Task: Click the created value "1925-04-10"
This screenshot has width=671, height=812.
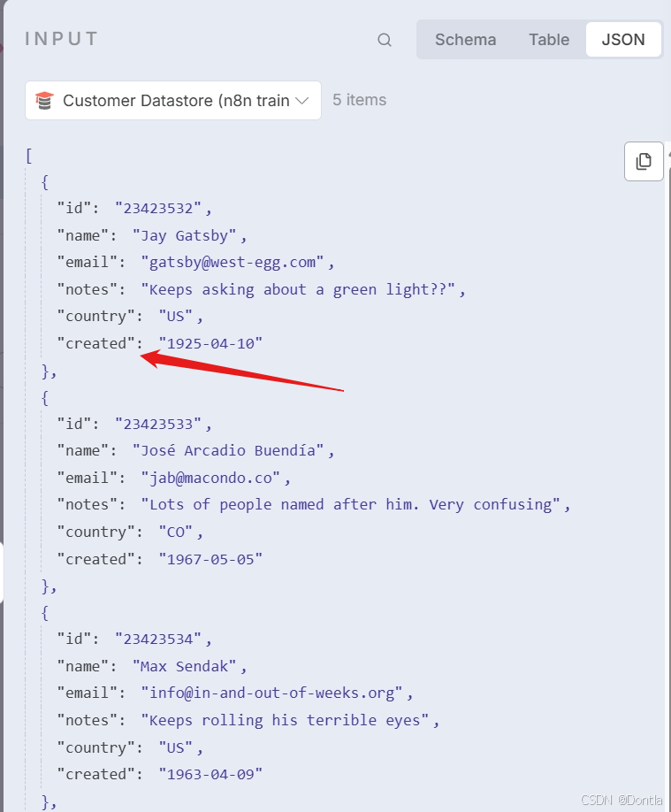Action: coord(210,343)
